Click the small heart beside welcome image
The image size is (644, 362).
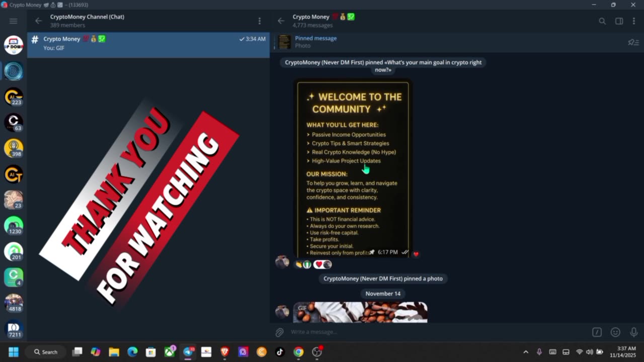tap(416, 254)
